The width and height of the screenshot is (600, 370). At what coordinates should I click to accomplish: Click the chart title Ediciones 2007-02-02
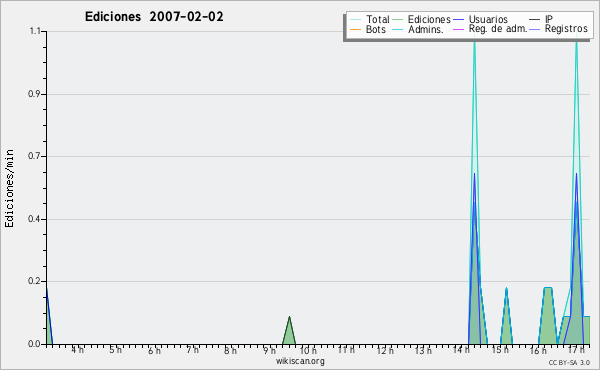click(x=154, y=17)
